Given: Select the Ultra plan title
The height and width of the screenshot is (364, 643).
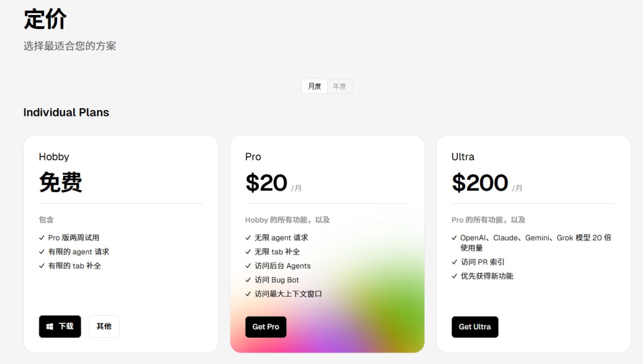Looking at the screenshot, I should pos(463,157).
